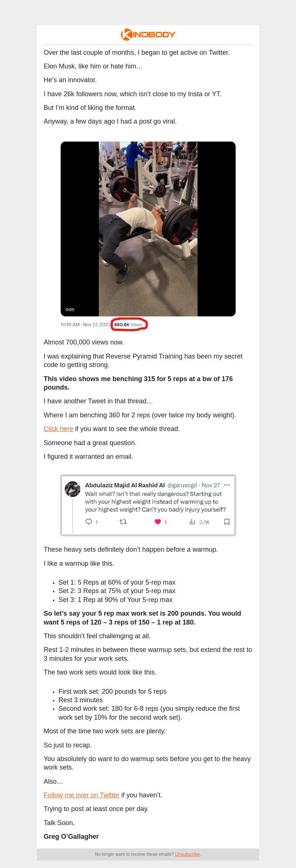Open the tweet's three-dot more menu

click(x=227, y=485)
